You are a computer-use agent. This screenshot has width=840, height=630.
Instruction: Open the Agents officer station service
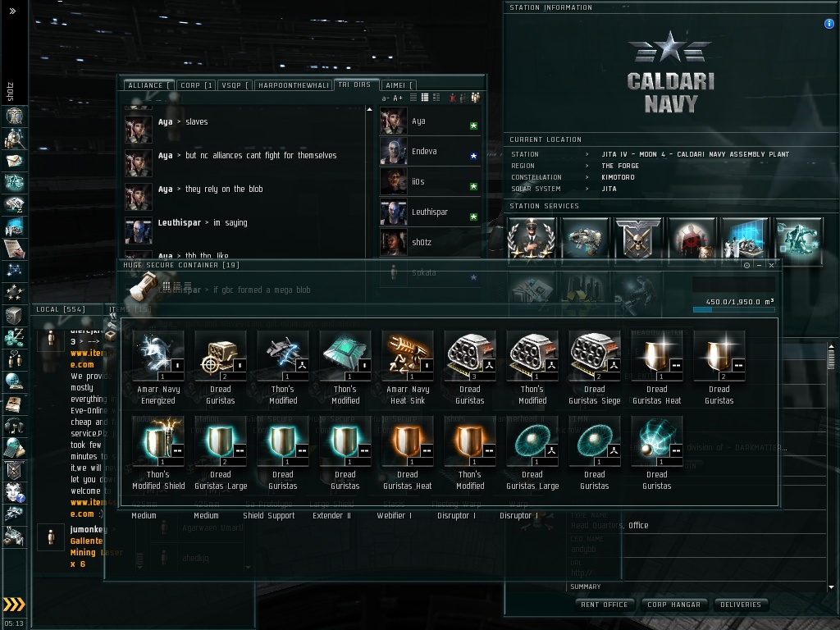pos(532,239)
